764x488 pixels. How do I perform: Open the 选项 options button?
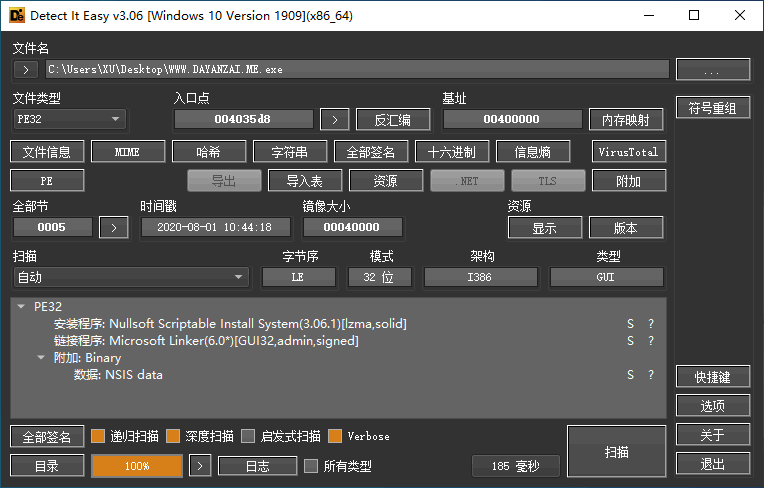[713, 405]
